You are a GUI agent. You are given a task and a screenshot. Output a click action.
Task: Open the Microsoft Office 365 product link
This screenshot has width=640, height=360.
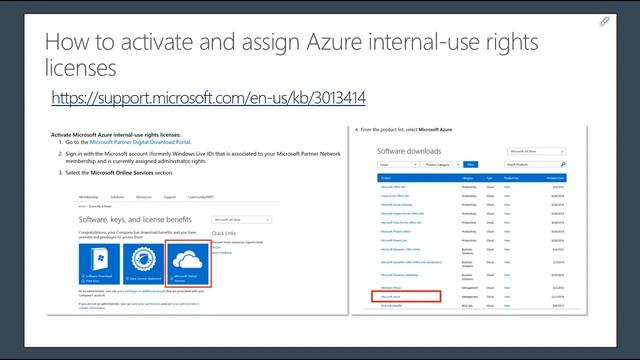(393, 187)
